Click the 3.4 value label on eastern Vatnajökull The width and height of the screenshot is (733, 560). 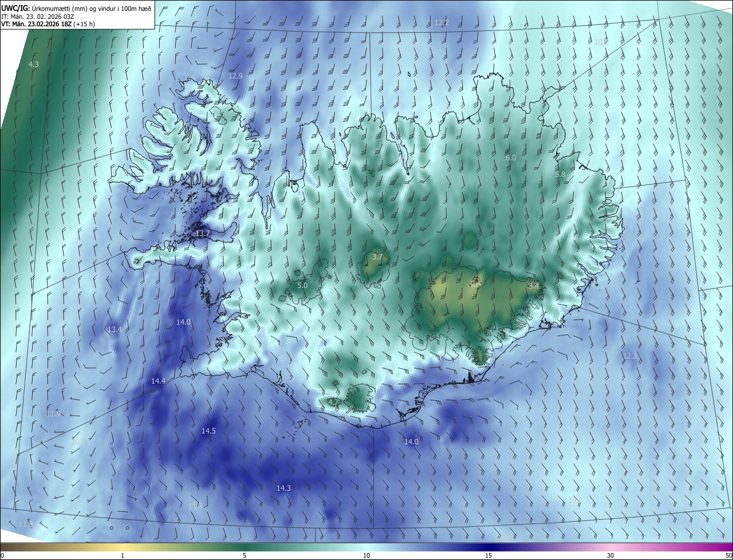(x=534, y=285)
